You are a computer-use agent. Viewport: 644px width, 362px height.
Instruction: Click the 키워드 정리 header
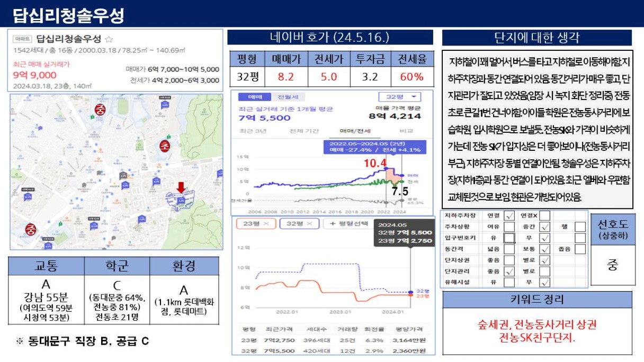pos(537,300)
